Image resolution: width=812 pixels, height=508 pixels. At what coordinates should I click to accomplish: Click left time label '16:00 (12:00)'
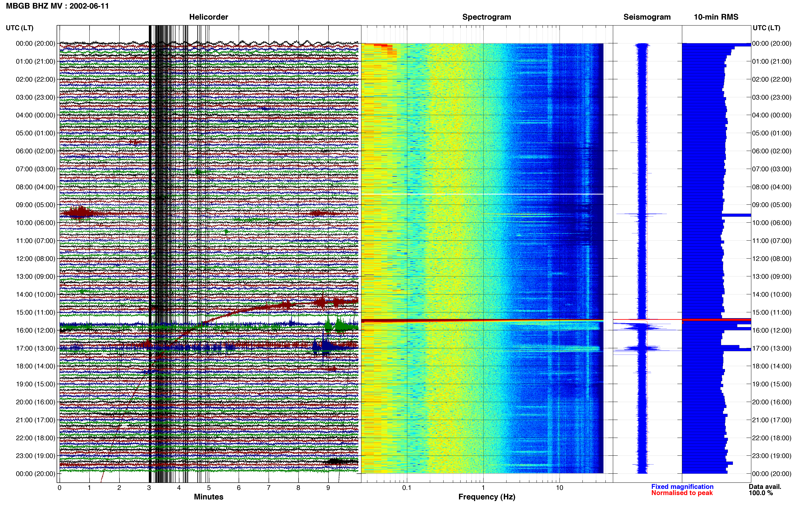36,330
